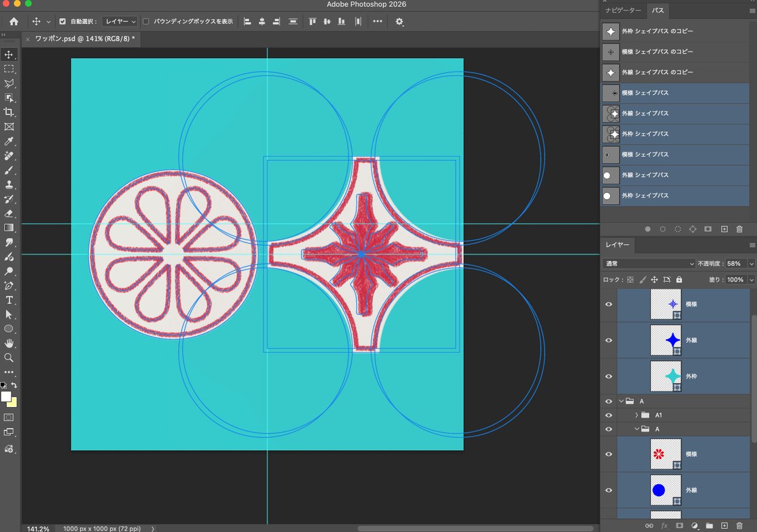The image size is (757, 532).
Task: Enable バウンディングボックスを表示 checkbox
Action: coord(146,21)
